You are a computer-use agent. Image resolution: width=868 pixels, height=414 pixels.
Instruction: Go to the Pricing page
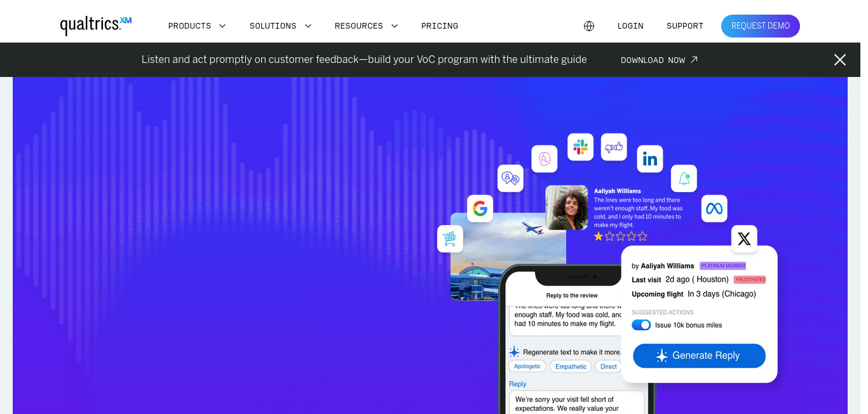pyautogui.click(x=440, y=26)
